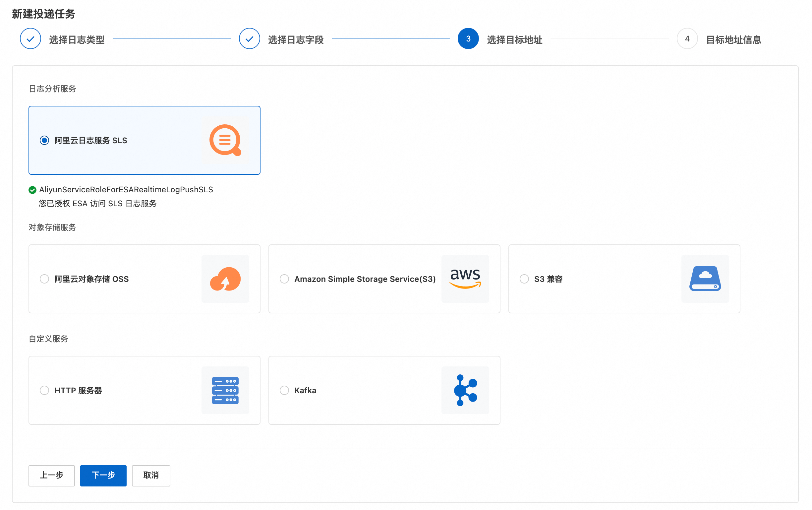Image resolution: width=812 pixels, height=510 pixels.
Task: Click the 选择日志字段 step checkmark circle
Action: tap(250, 38)
